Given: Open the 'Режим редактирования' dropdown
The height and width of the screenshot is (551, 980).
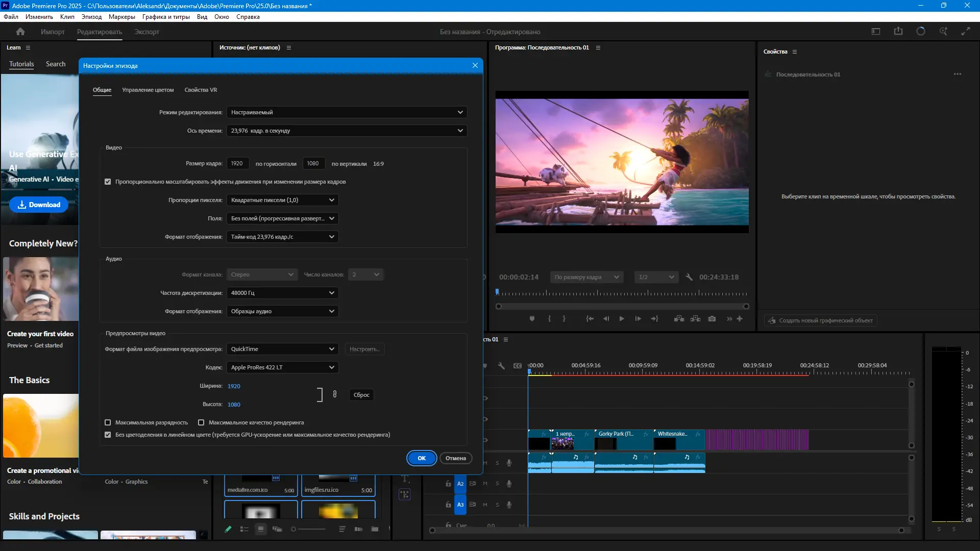Looking at the screenshot, I should coord(346,112).
